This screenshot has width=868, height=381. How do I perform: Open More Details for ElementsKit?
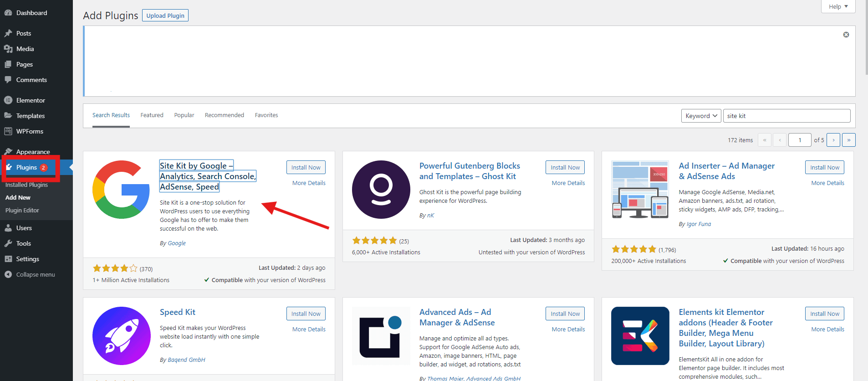(827, 329)
